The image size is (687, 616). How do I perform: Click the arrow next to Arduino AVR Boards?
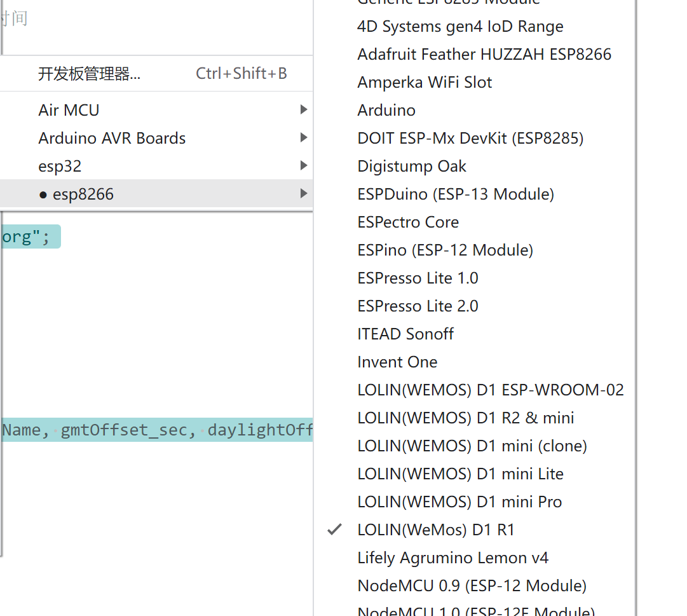303,137
